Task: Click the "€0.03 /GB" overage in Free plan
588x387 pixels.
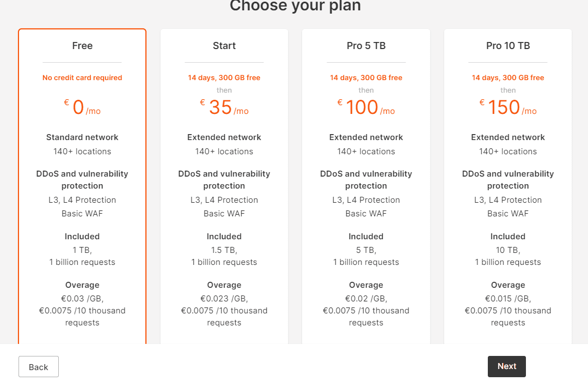Action: click(82, 298)
